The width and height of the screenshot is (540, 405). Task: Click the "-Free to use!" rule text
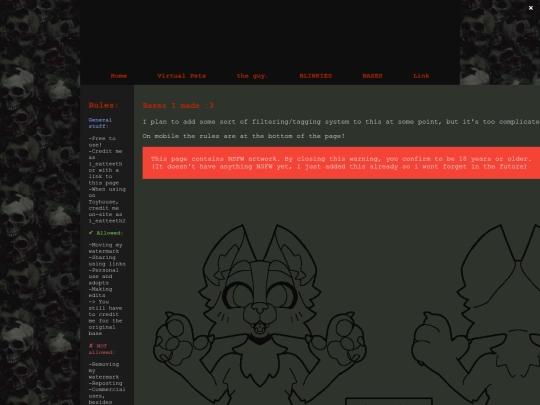tap(102, 142)
